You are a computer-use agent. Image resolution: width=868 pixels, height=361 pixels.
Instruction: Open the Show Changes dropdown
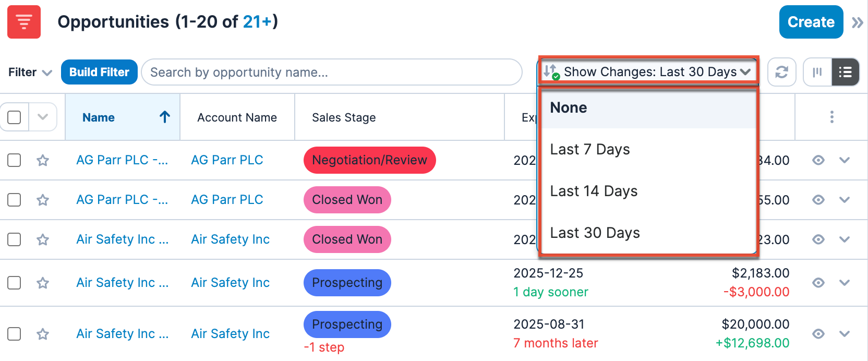pos(648,72)
